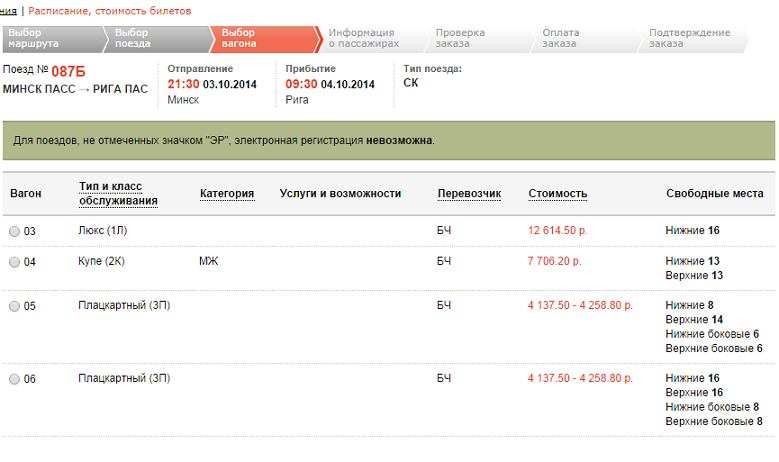Select radio button for wagon 04
Screen dimensions: 779x462
pyautogui.click(x=14, y=262)
